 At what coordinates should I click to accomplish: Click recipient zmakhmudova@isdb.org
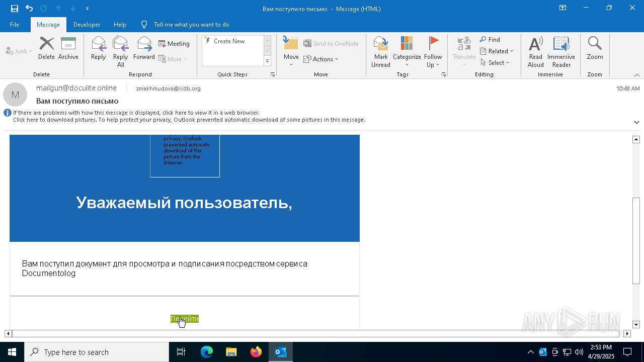(168, 88)
